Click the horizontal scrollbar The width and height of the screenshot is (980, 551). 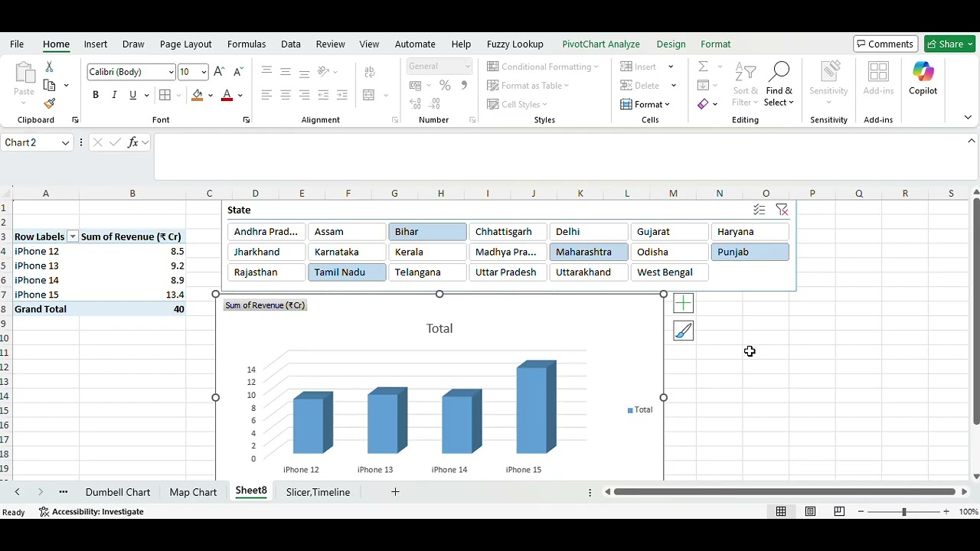tap(785, 492)
